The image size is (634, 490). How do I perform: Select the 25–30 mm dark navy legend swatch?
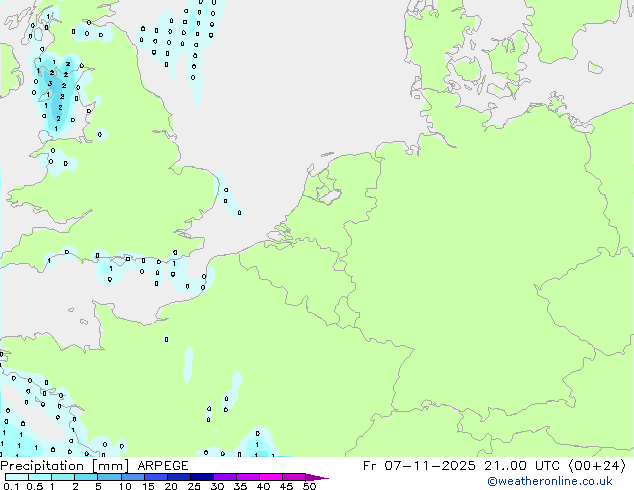coord(202,477)
